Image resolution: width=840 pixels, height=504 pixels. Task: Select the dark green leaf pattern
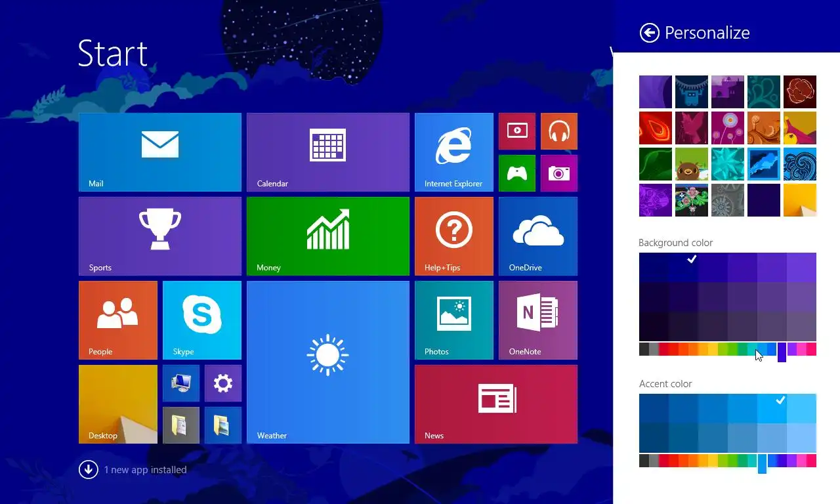click(x=656, y=164)
